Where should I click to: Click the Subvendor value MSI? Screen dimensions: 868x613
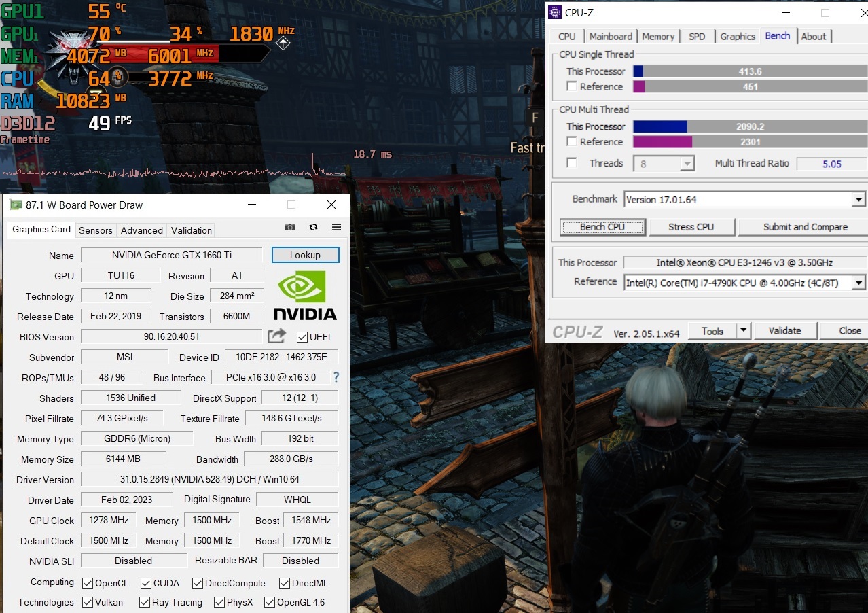(x=124, y=357)
